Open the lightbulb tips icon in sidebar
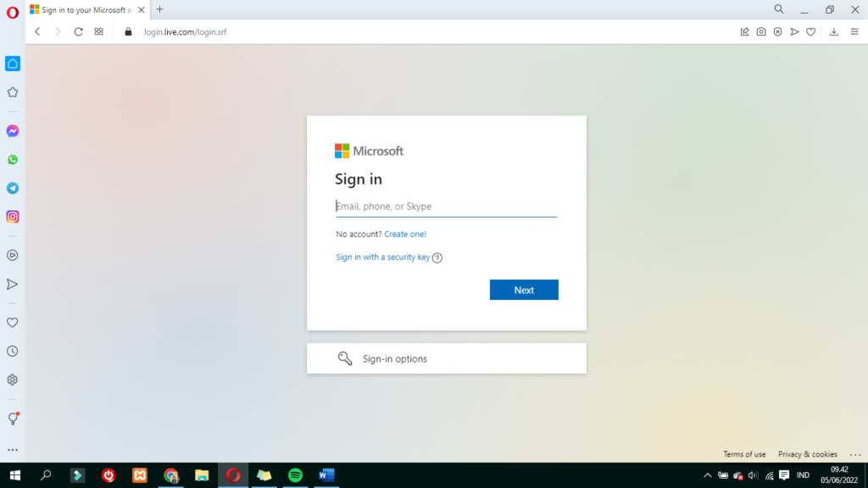 coord(14,419)
